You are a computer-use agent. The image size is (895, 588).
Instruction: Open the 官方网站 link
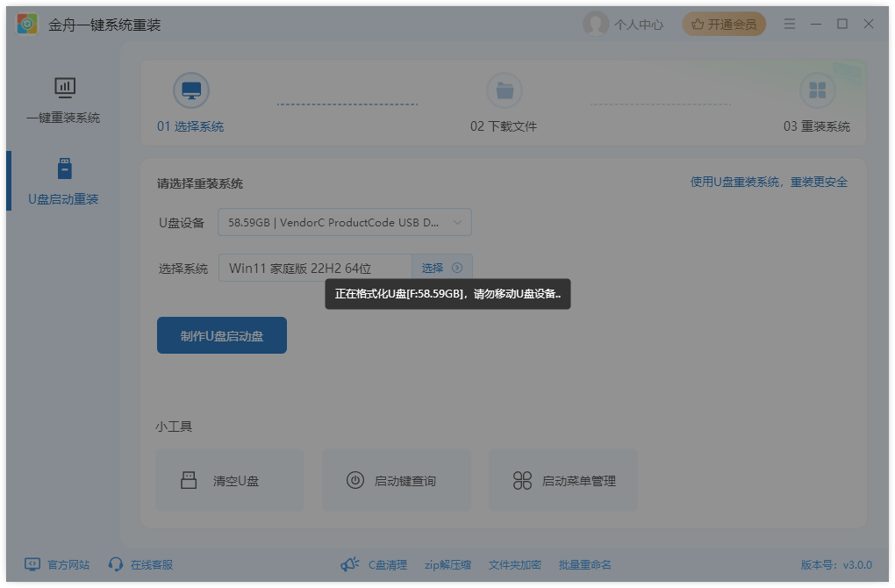coord(68,564)
